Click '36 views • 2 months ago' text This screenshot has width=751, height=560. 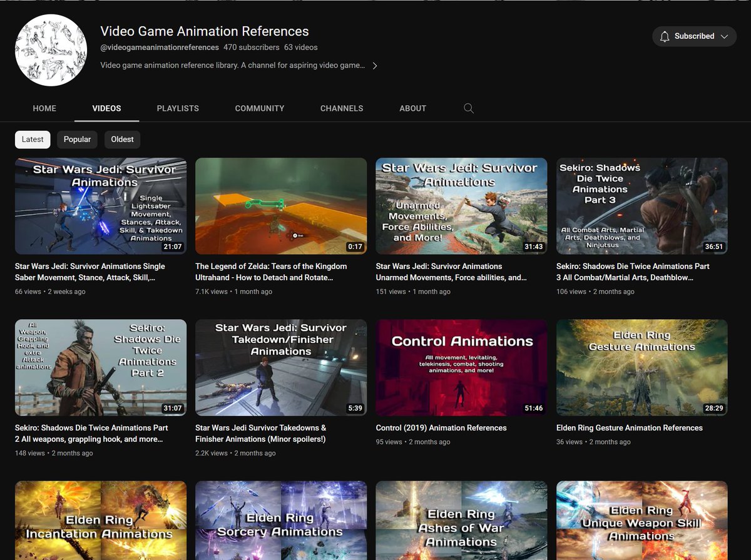[593, 442]
